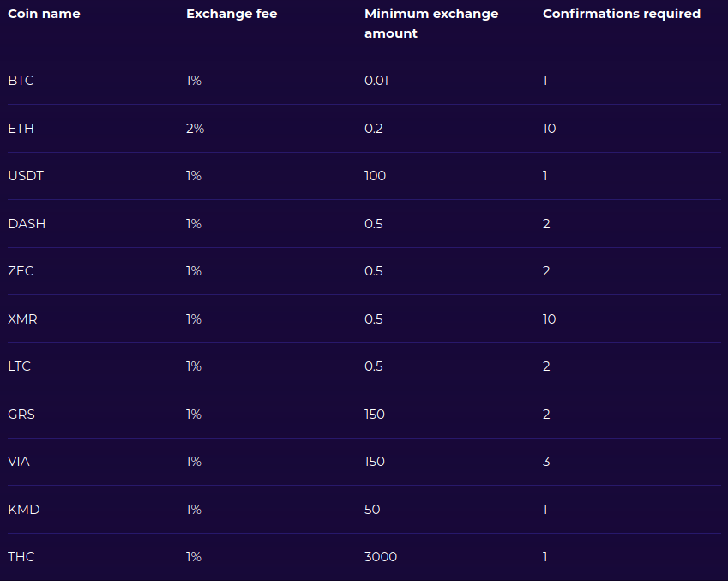Select the THC coin name cell
The height and width of the screenshot is (581, 728).
point(21,557)
